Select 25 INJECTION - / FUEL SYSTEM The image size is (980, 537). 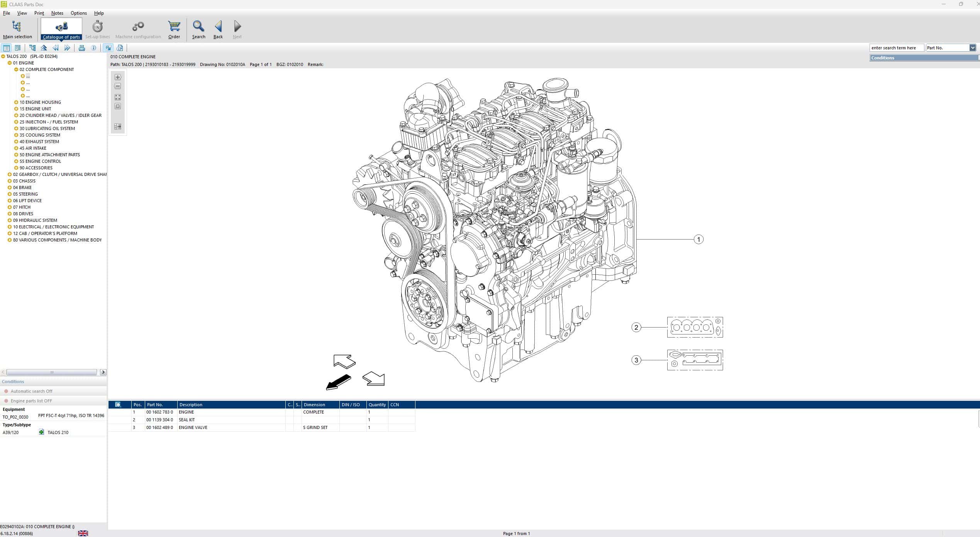pyautogui.click(x=49, y=122)
